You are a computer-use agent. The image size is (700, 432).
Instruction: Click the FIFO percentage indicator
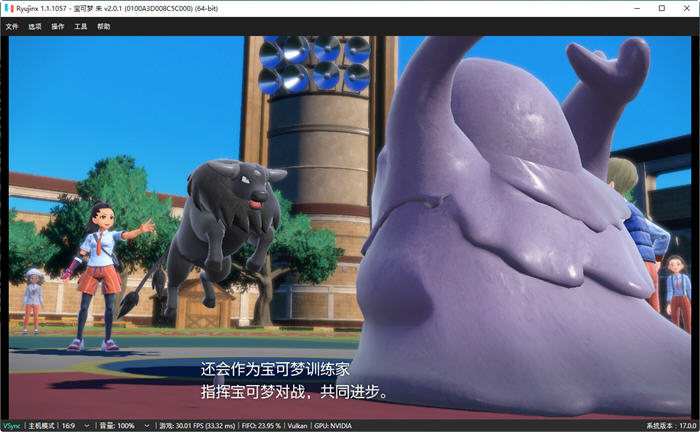(261, 426)
